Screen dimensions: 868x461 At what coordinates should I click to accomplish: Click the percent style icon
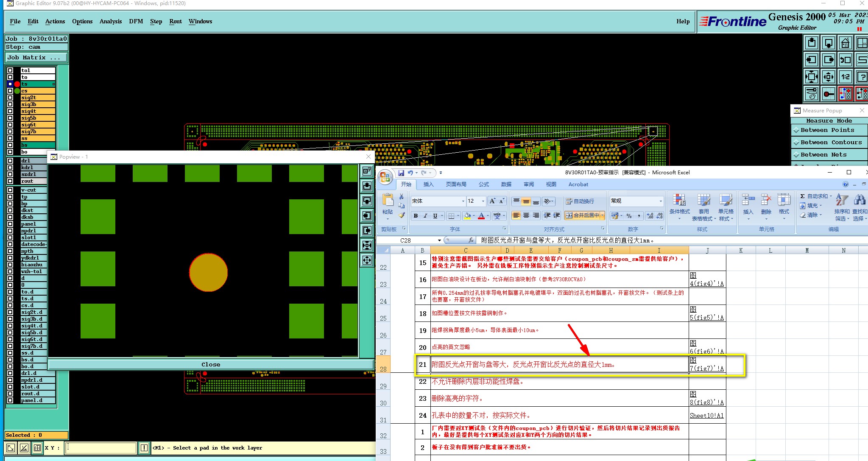point(629,216)
